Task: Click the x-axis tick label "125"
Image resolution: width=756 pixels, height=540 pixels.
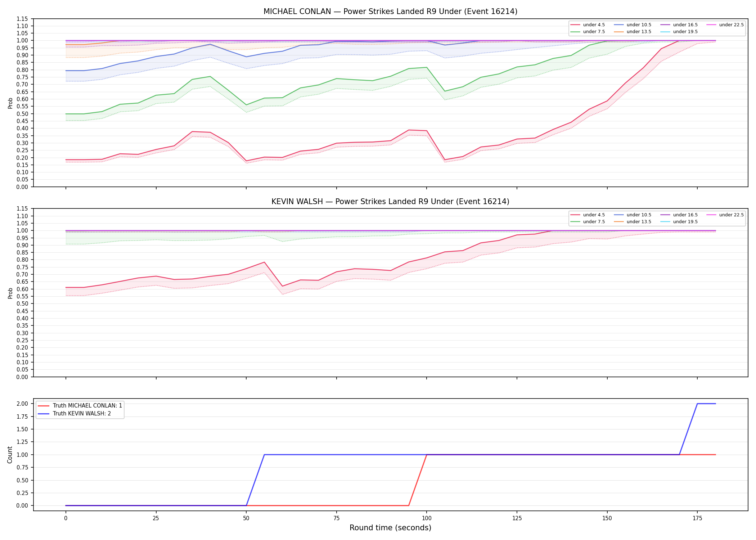Action: 517,518
